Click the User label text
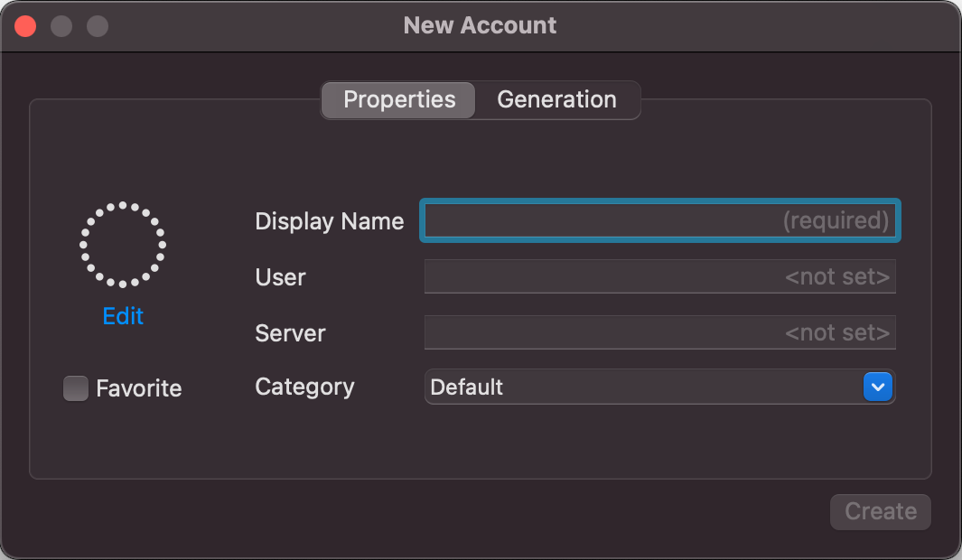Viewport: 962px width, 560px height. click(280, 277)
